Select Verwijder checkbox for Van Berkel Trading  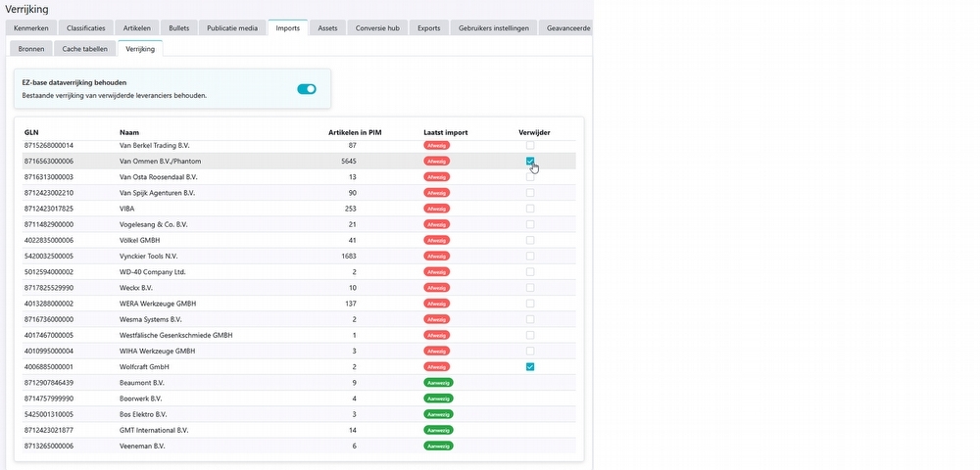pos(530,146)
